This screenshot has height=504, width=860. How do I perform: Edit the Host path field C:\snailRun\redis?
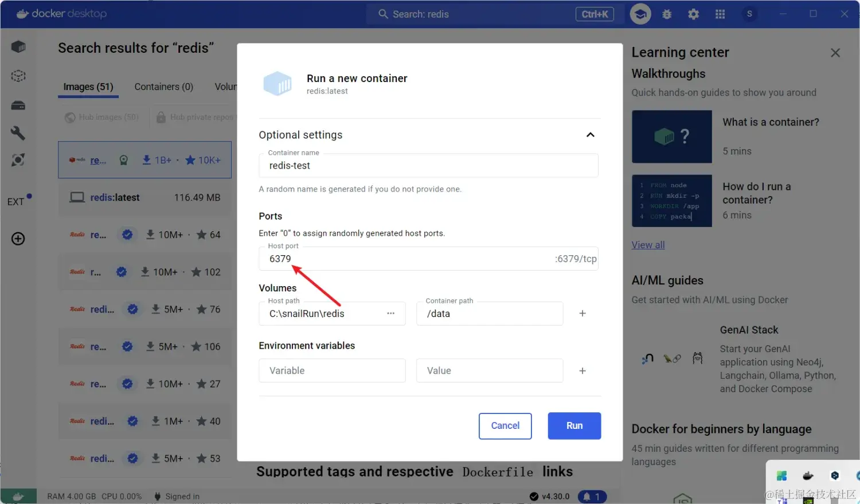click(x=332, y=314)
